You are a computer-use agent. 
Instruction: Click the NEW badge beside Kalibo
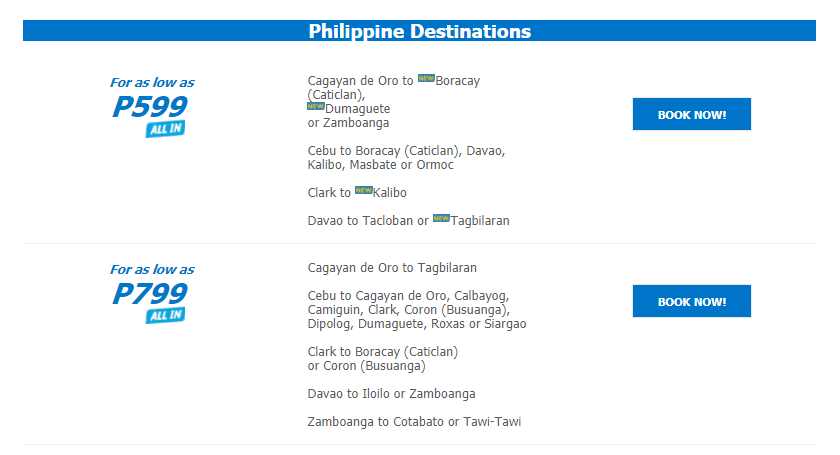coord(363,190)
